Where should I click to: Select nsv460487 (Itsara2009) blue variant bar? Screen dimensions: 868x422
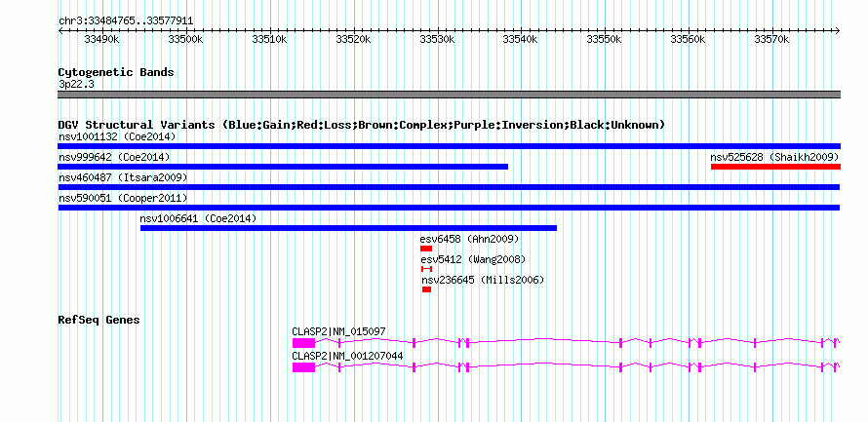coord(449,187)
